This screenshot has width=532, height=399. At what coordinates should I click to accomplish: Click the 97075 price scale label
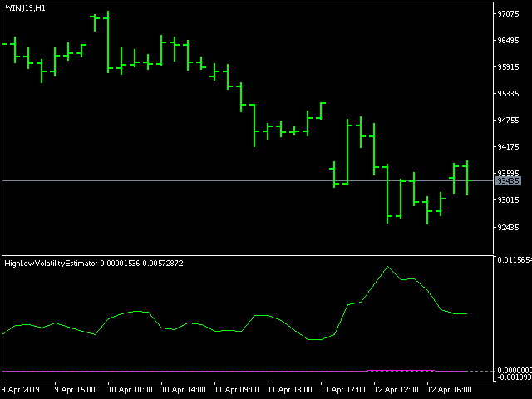point(508,14)
